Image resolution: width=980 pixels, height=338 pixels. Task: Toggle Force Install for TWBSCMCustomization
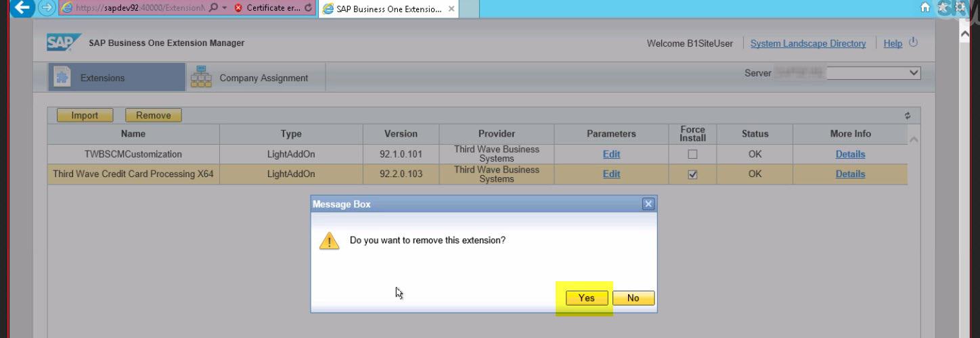(x=692, y=154)
